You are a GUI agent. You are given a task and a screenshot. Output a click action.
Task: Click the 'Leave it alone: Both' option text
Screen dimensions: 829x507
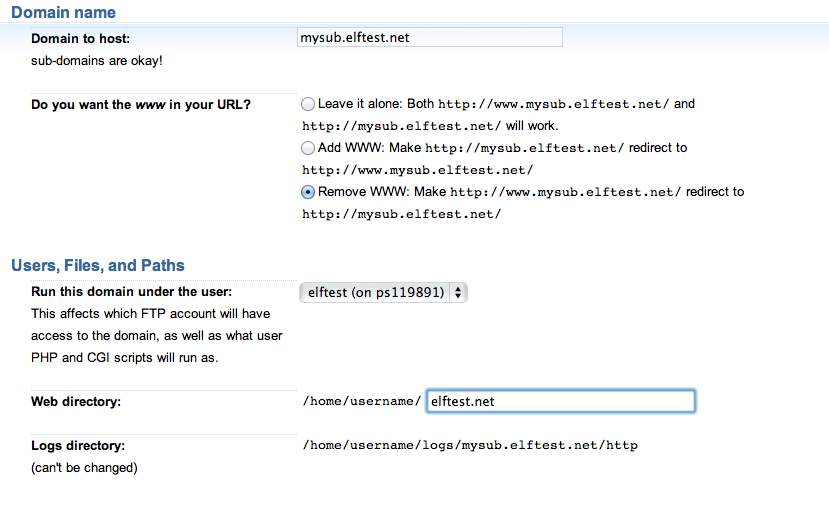tap(376, 104)
